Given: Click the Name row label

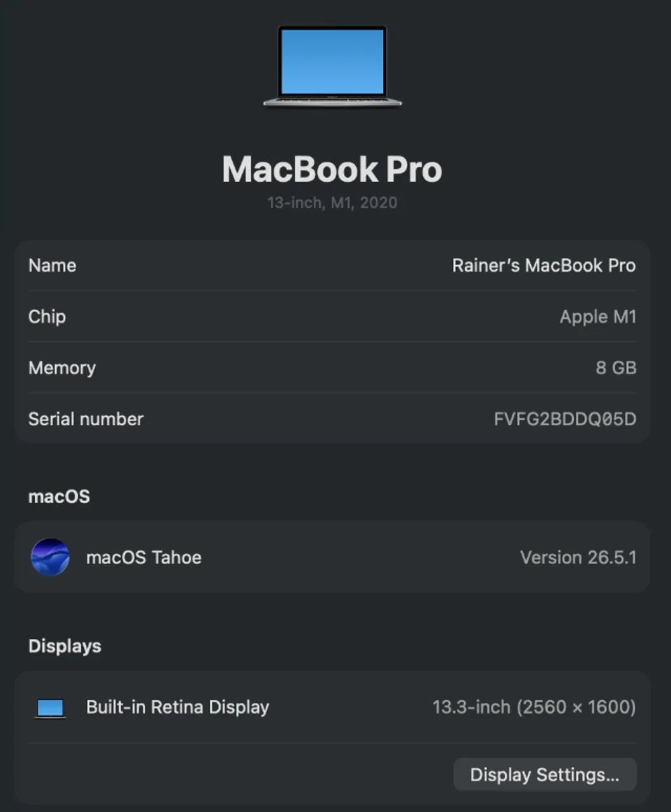Looking at the screenshot, I should point(52,265).
